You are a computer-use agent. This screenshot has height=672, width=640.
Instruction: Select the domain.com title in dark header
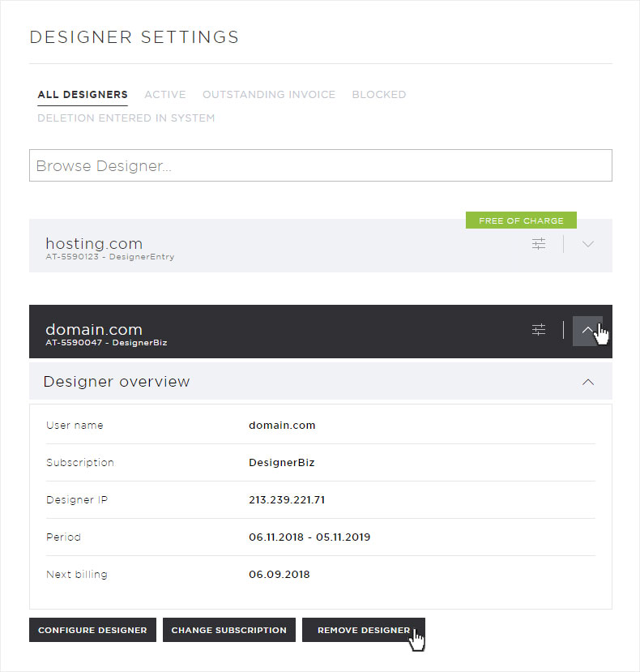point(94,329)
